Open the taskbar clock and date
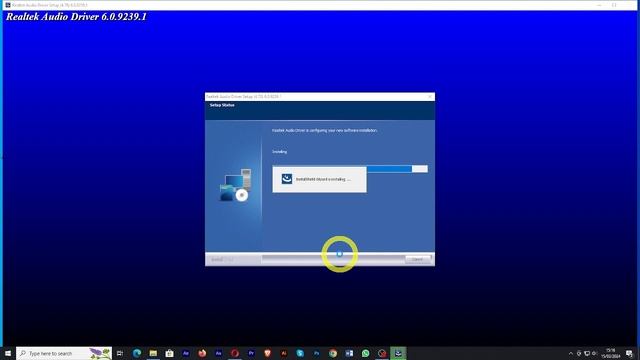 coord(611,353)
